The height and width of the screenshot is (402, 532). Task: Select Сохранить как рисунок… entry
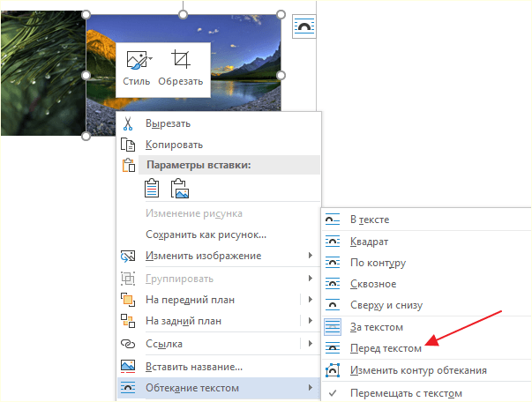point(219,234)
